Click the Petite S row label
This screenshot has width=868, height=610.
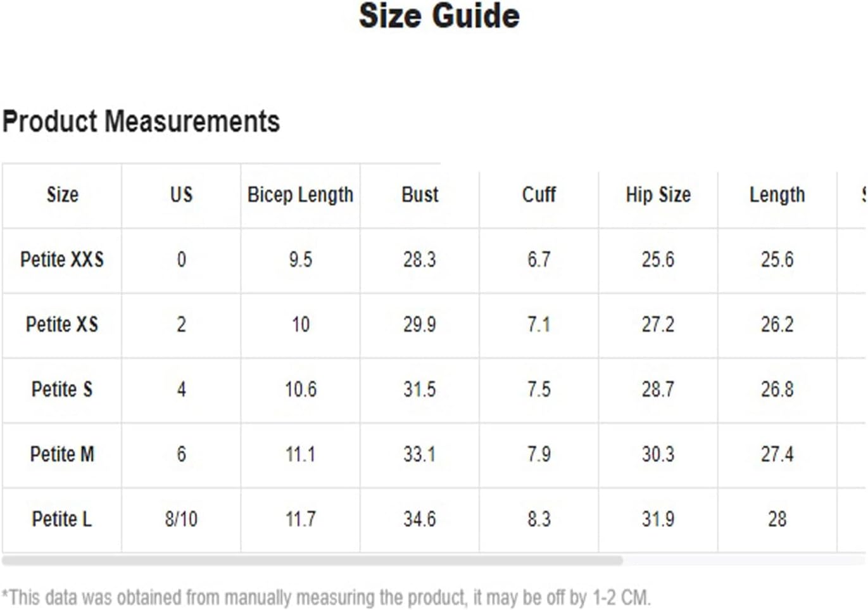click(x=62, y=390)
